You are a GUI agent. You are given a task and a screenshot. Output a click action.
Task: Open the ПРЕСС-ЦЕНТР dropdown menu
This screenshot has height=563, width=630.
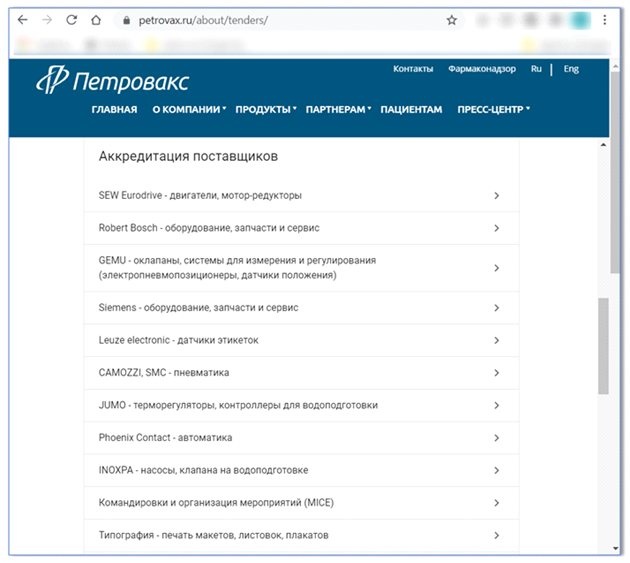pos(493,110)
